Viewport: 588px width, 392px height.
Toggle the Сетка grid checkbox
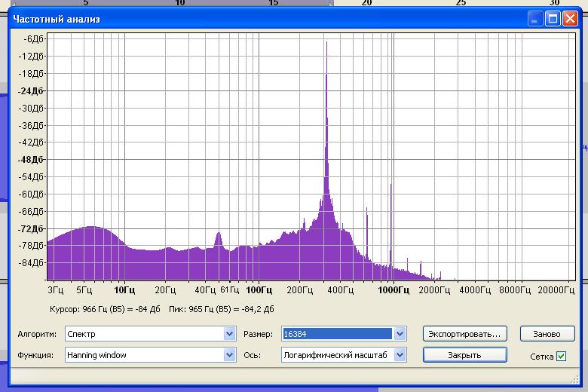(x=560, y=357)
